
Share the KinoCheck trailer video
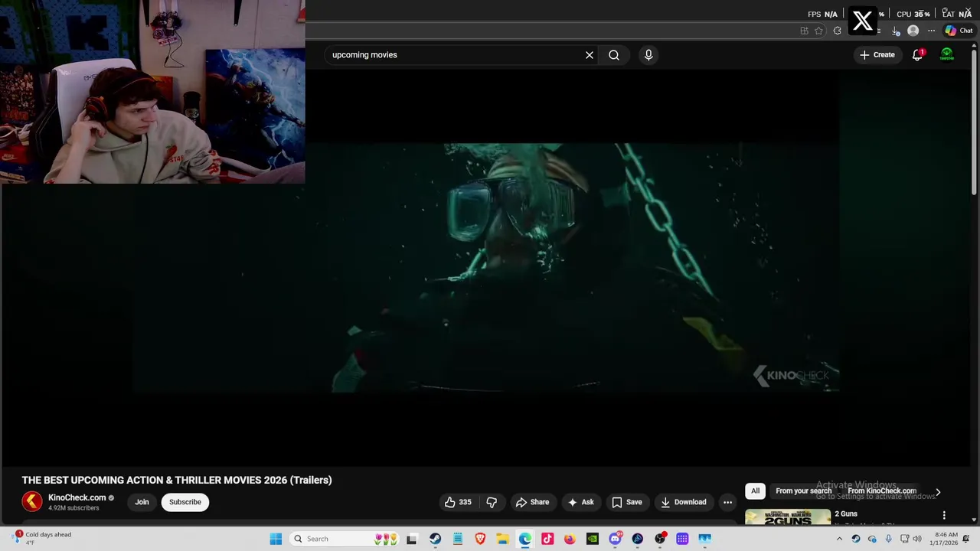pyautogui.click(x=532, y=502)
